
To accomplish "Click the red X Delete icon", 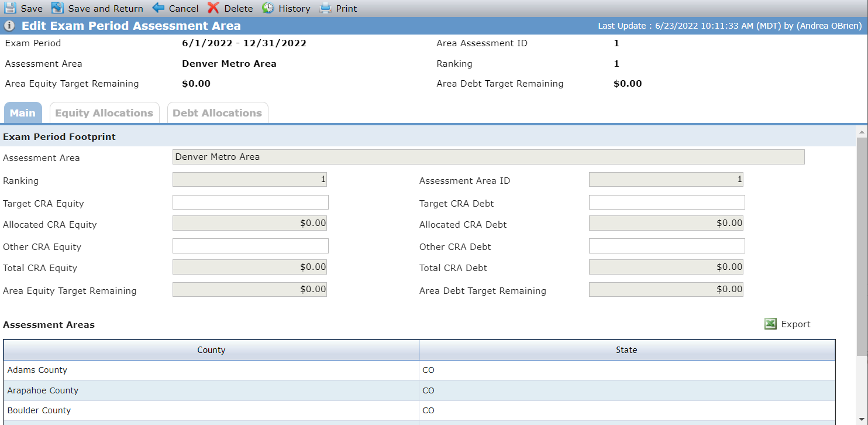I will [213, 8].
